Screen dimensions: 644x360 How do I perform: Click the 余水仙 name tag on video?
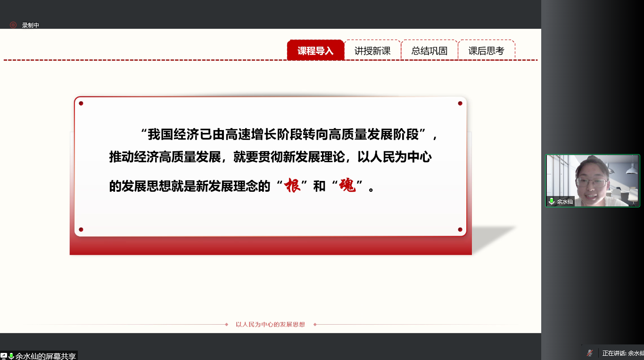pyautogui.click(x=564, y=201)
